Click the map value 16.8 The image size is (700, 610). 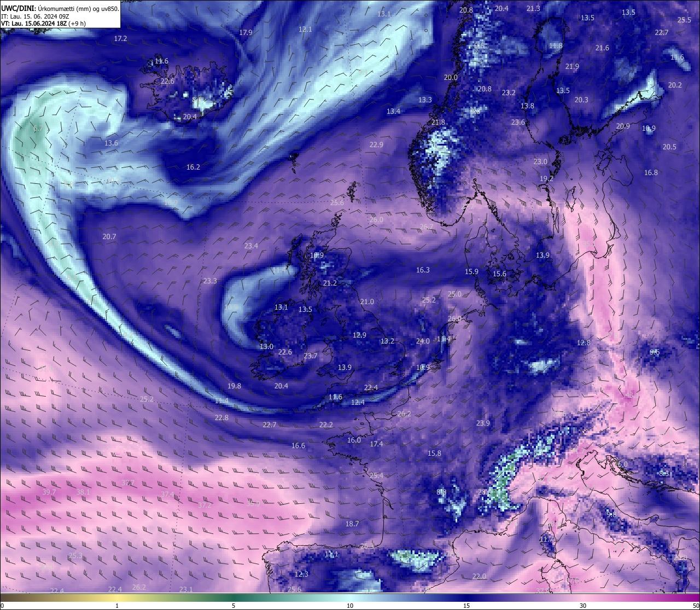(x=651, y=173)
